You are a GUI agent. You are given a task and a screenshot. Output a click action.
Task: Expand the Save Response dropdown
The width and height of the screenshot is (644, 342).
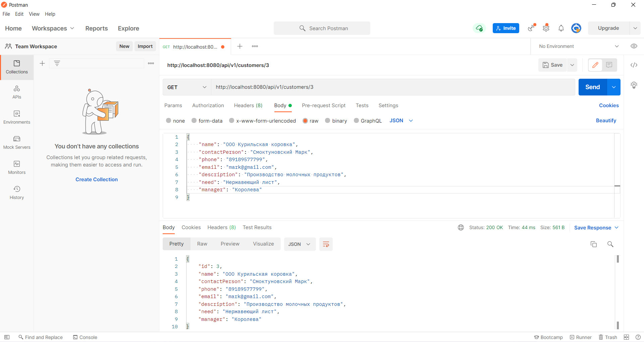click(616, 228)
